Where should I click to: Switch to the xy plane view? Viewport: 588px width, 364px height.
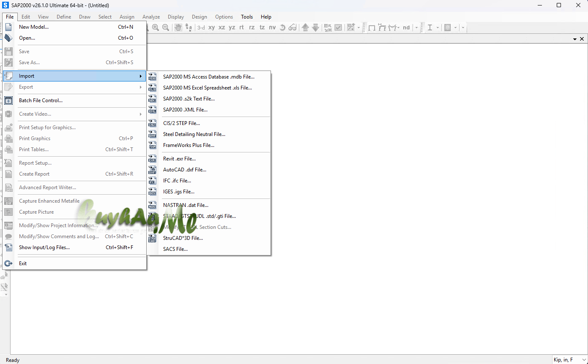(211, 27)
